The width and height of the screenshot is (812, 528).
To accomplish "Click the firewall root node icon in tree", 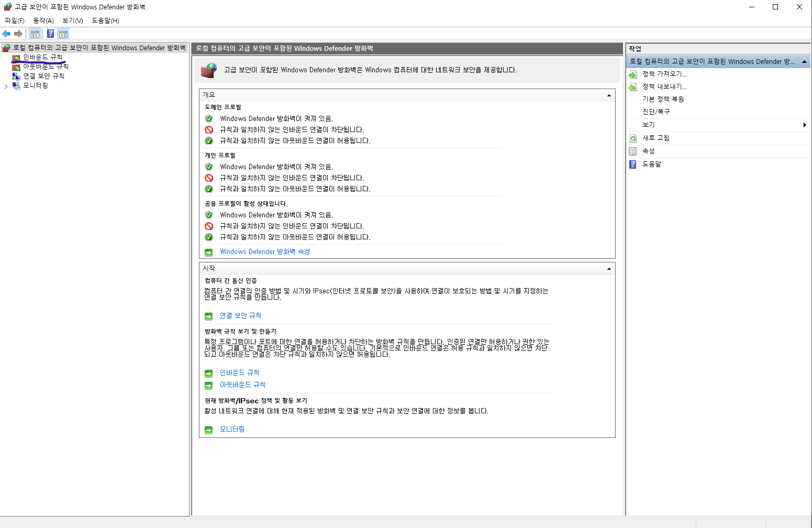I will (7, 48).
